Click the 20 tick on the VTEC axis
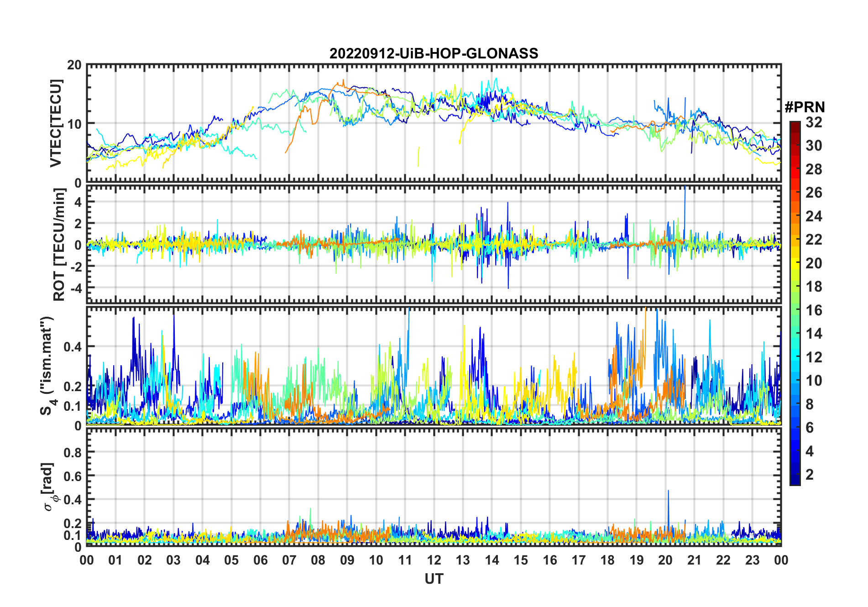Screen dimensions: 868x607 coord(74,65)
